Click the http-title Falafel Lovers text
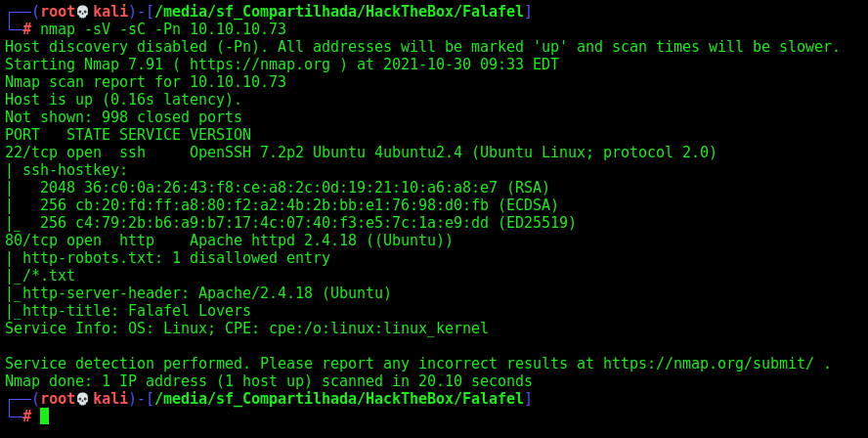 [137, 311]
